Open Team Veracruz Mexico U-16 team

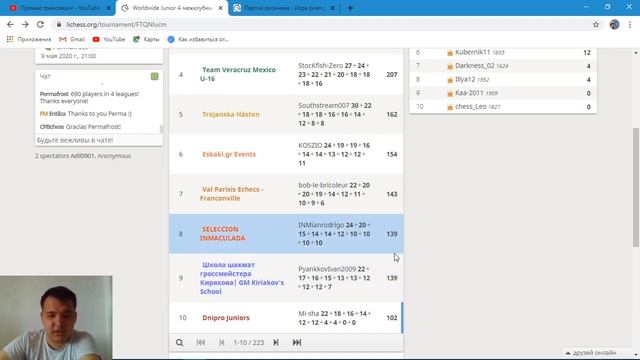coord(238,74)
